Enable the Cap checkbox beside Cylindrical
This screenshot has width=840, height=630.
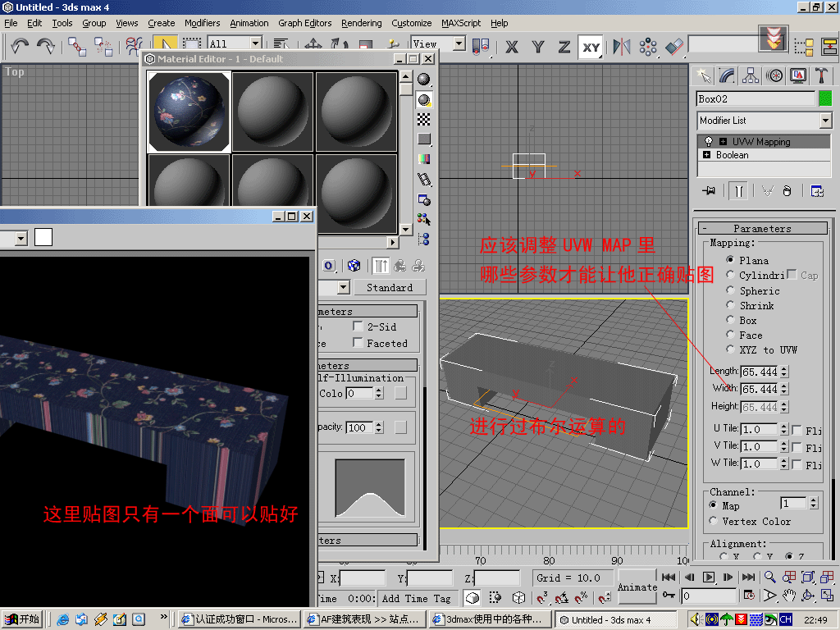tap(792, 274)
